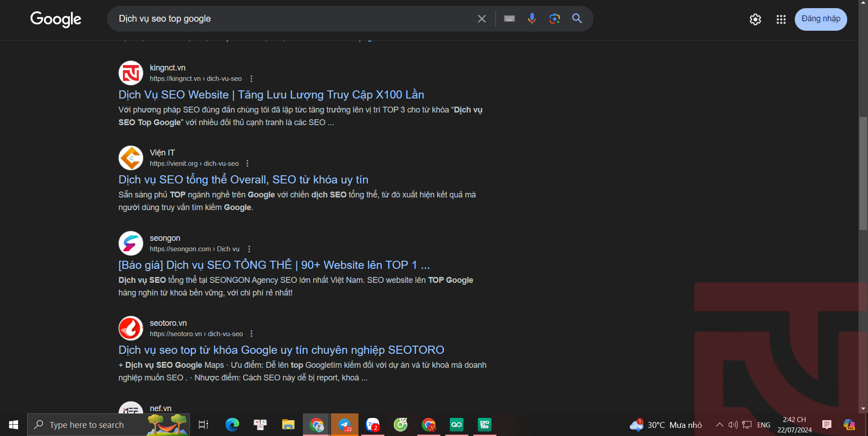Search by image with Google Lens
This screenshot has height=436, width=868.
point(555,19)
